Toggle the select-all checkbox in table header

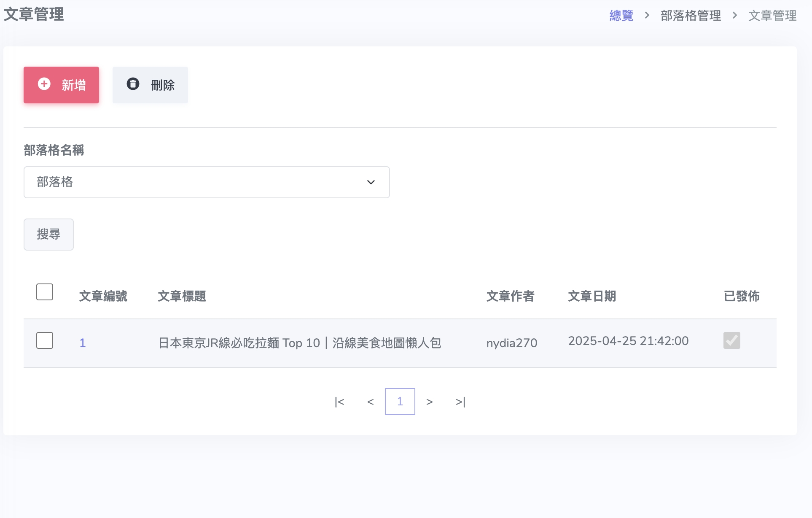pyautogui.click(x=45, y=292)
